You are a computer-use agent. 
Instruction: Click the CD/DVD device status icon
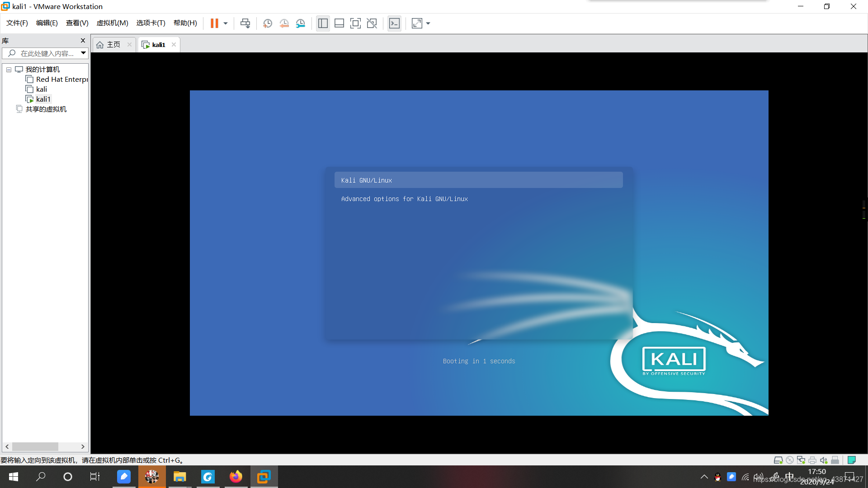pos(790,460)
